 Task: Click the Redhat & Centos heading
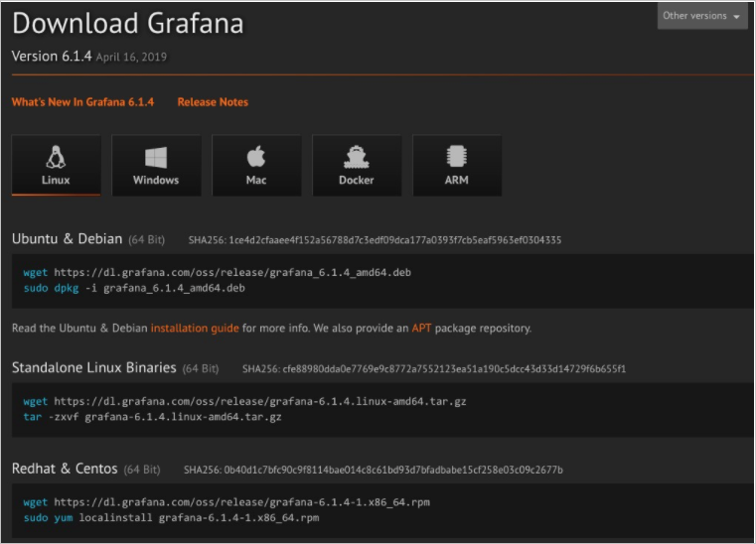coord(65,469)
